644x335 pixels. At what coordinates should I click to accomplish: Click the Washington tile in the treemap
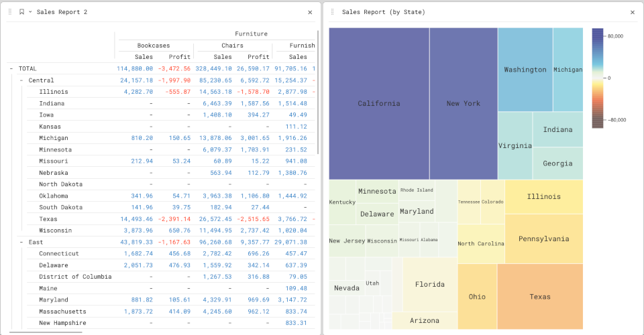click(x=525, y=70)
